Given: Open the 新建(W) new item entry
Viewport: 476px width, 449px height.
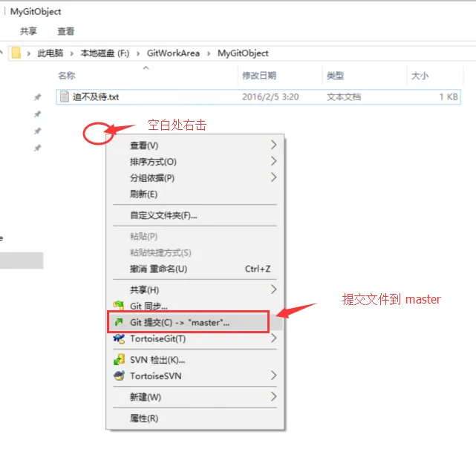Looking at the screenshot, I should [195, 397].
